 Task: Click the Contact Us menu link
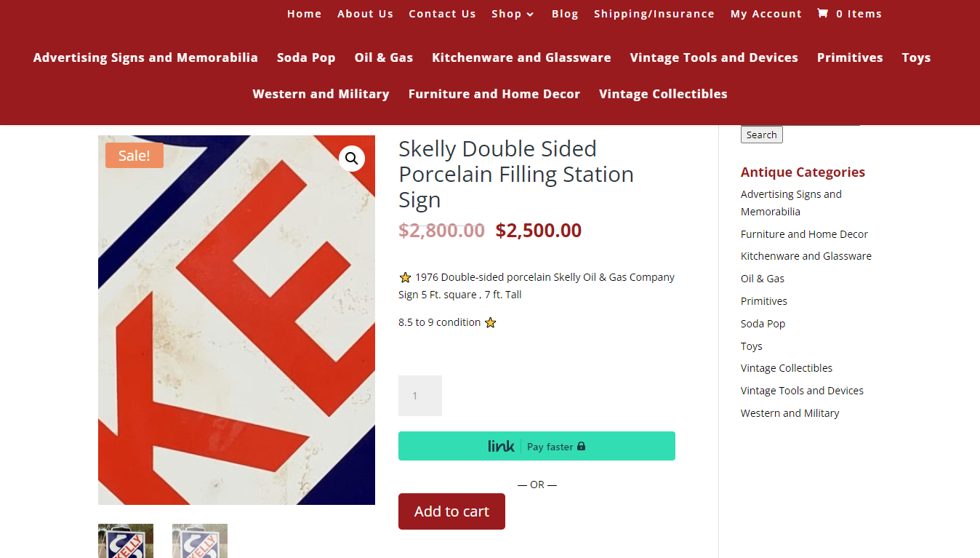pyautogui.click(x=442, y=14)
